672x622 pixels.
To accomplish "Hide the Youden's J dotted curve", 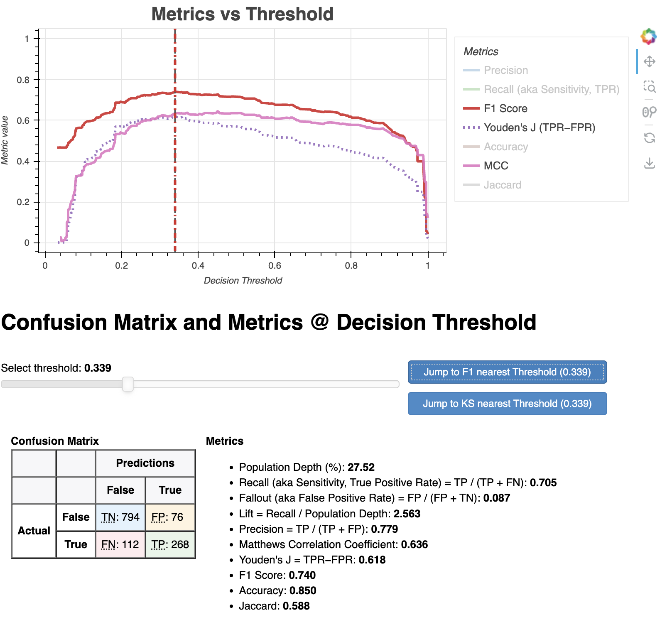I will [x=539, y=127].
